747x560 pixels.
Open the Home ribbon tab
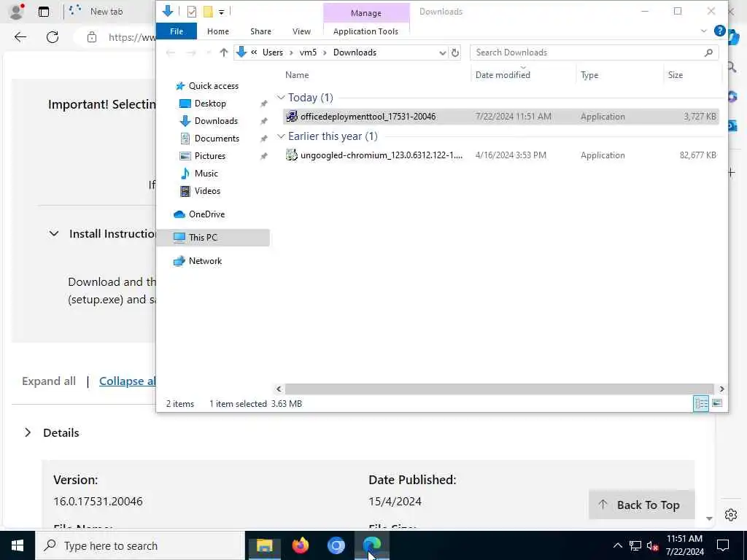217,31
